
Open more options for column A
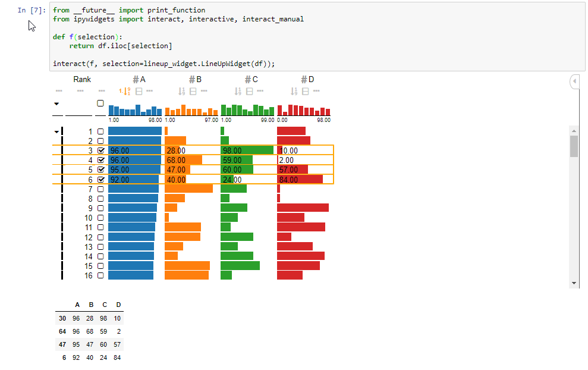click(x=150, y=91)
